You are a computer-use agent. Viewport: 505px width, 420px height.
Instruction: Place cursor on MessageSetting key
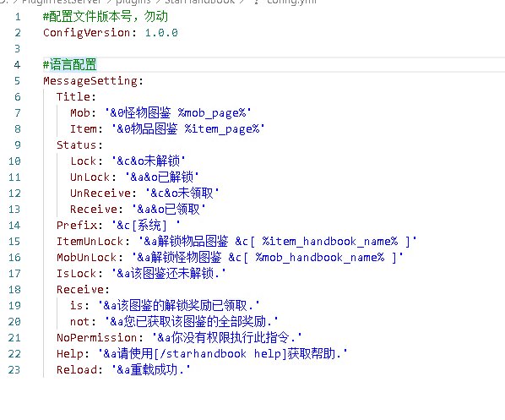coord(90,81)
